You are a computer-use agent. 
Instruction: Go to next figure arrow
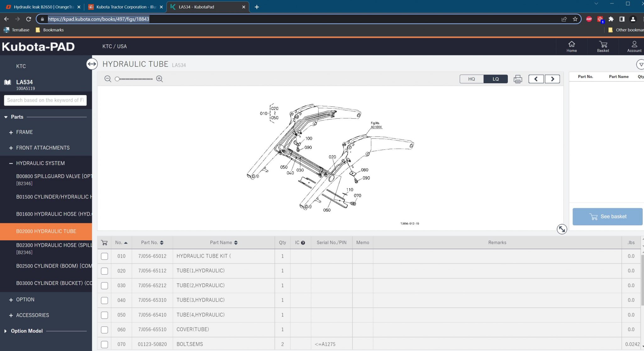coord(552,79)
